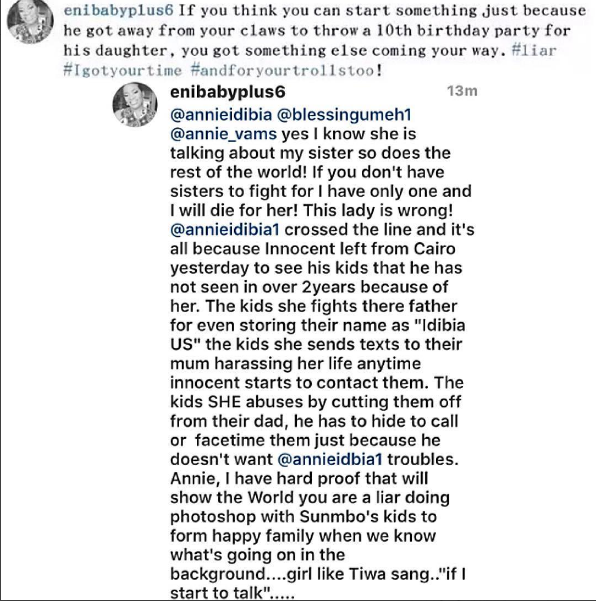596x601 pixels.
Task: Tap the reply comment's profile avatar
Action: (x=135, y=105)
